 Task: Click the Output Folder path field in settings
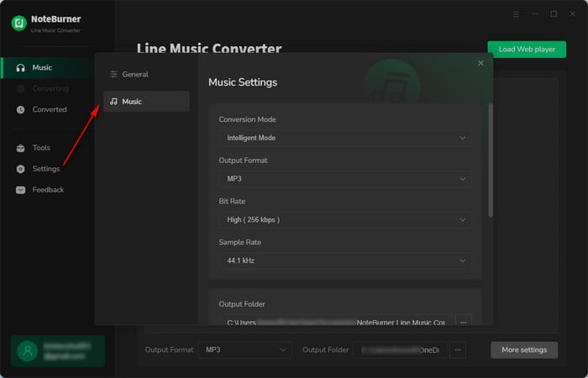coord(335,321)
